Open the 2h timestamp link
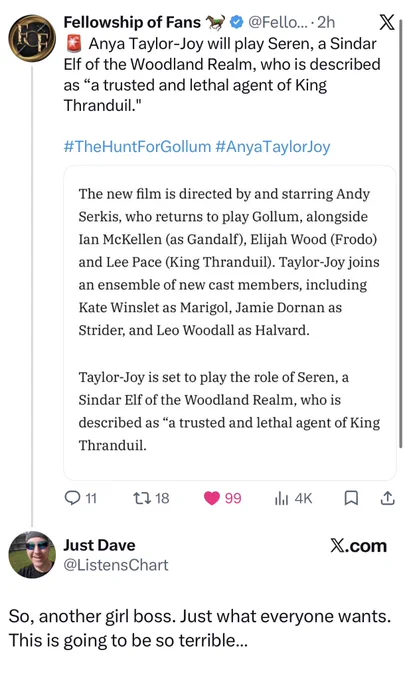Image resolution: width=405 pixels, height=680 pixels. (326, 22)
